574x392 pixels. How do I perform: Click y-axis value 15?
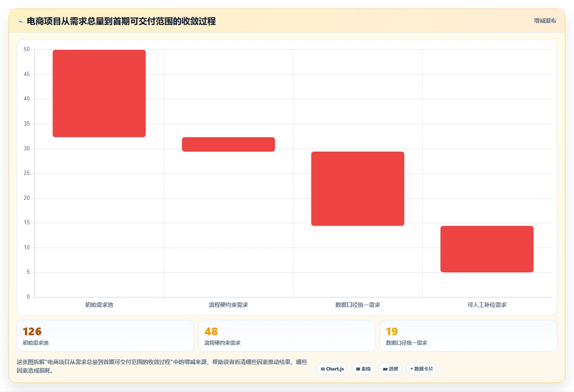pos(27,223)
